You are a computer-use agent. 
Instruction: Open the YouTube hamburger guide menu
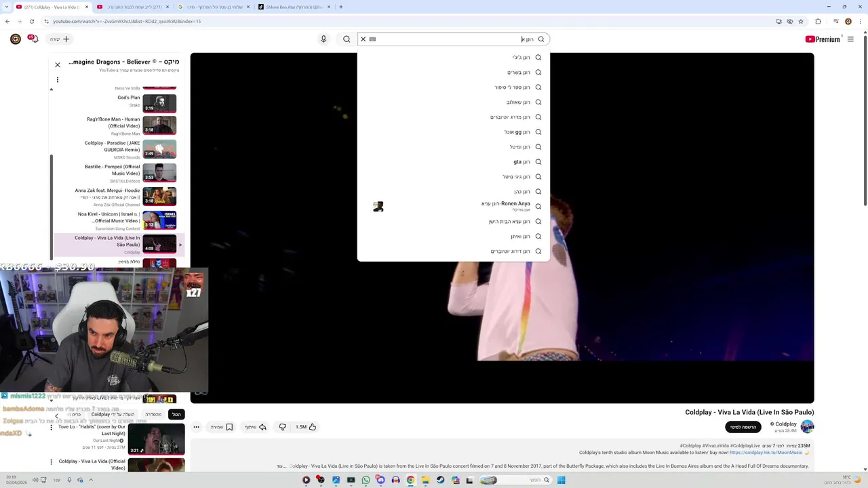pyautogui.click(x=850, y=39)
